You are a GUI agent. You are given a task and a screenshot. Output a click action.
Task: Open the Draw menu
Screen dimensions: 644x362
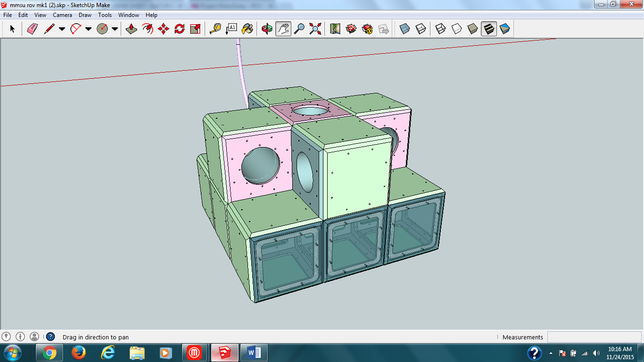(85, 15)
